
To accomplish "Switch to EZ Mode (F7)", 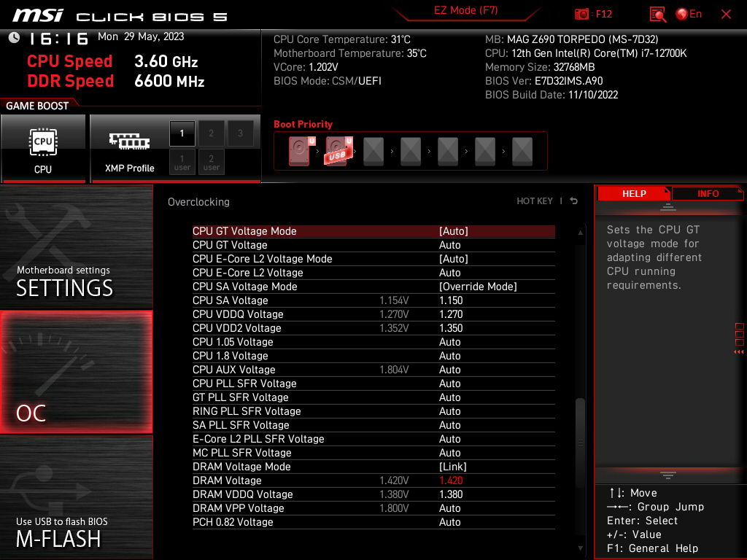I will 465,10.
